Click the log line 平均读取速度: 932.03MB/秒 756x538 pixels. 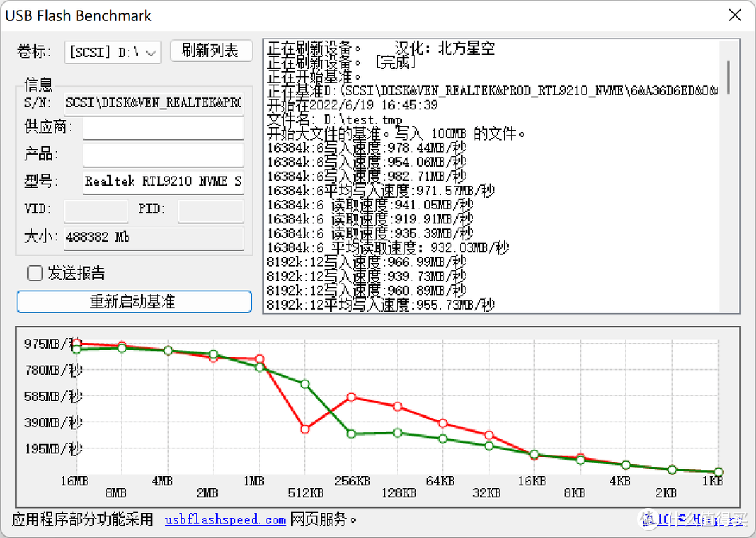(388, 247)
